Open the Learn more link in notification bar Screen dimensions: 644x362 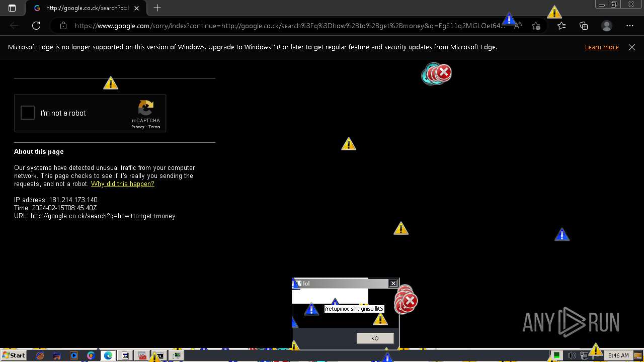pyautogui.click(x=602, y=47)
